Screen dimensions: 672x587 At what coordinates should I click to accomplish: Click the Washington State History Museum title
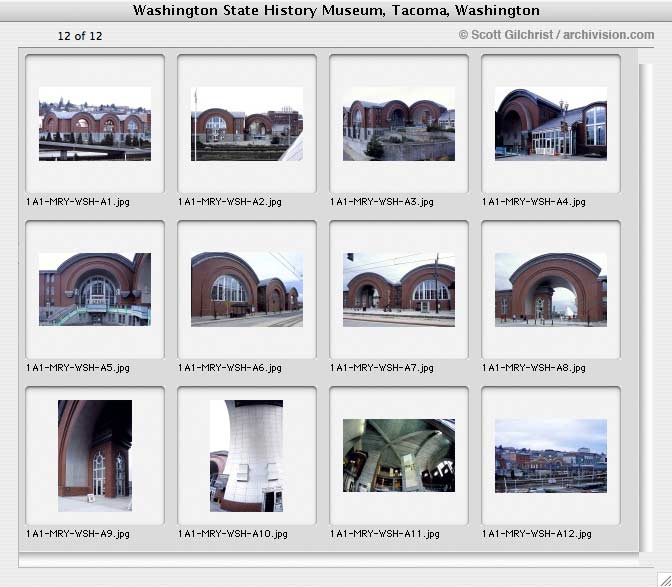[x=336, y=10]
